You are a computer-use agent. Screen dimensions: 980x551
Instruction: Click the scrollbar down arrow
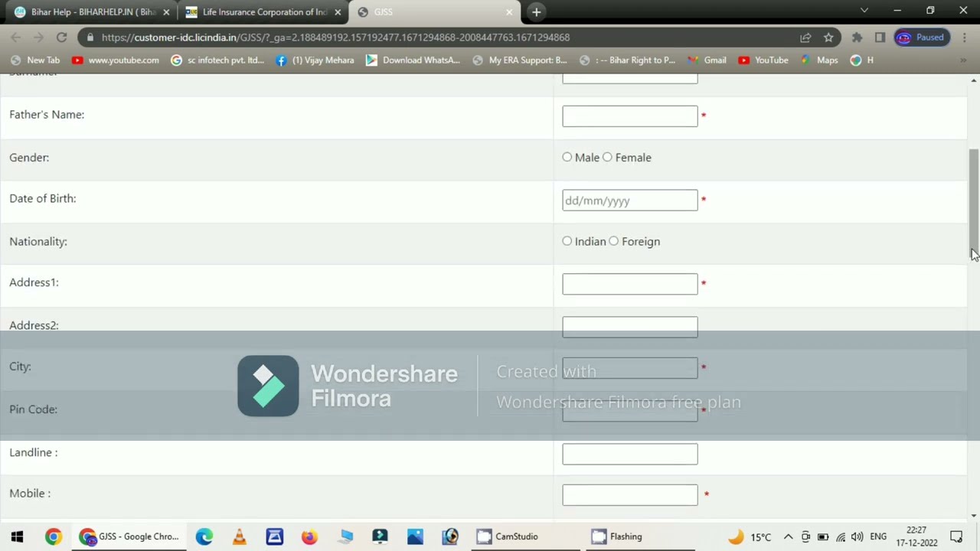point(974,516)
